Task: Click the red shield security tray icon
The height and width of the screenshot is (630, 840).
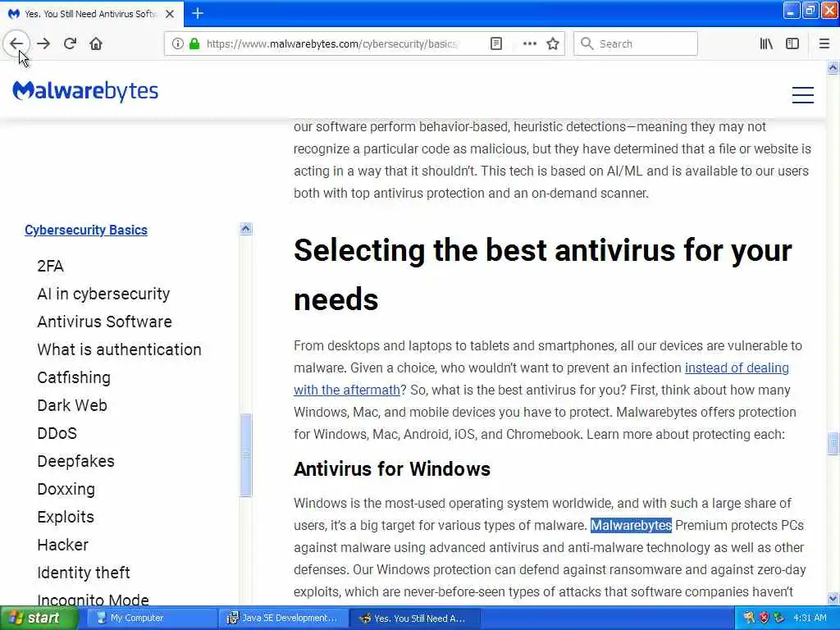Action: point(764,618)
